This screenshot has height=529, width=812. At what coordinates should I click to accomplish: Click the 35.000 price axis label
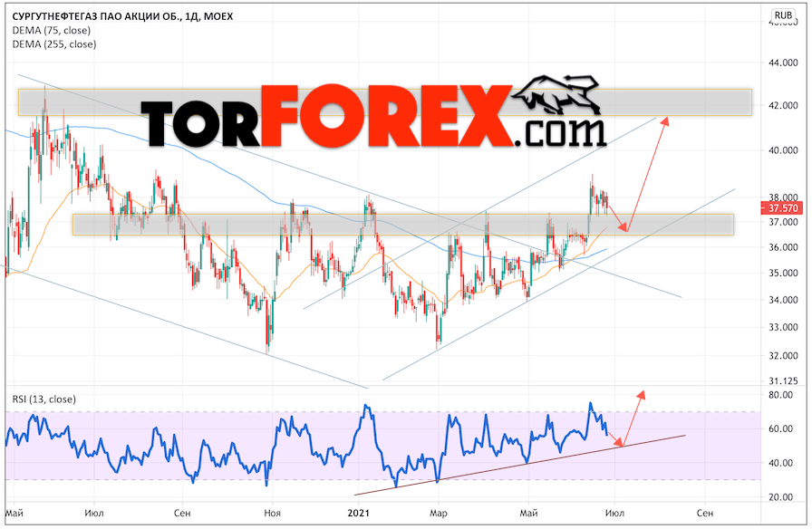[x=783, y=273]
